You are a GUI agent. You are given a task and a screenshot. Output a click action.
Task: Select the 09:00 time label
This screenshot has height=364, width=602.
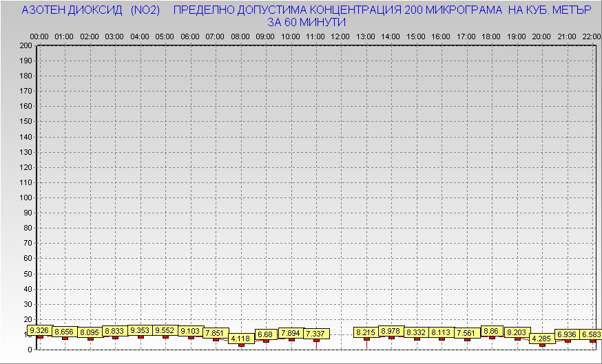tap(265, 37)
